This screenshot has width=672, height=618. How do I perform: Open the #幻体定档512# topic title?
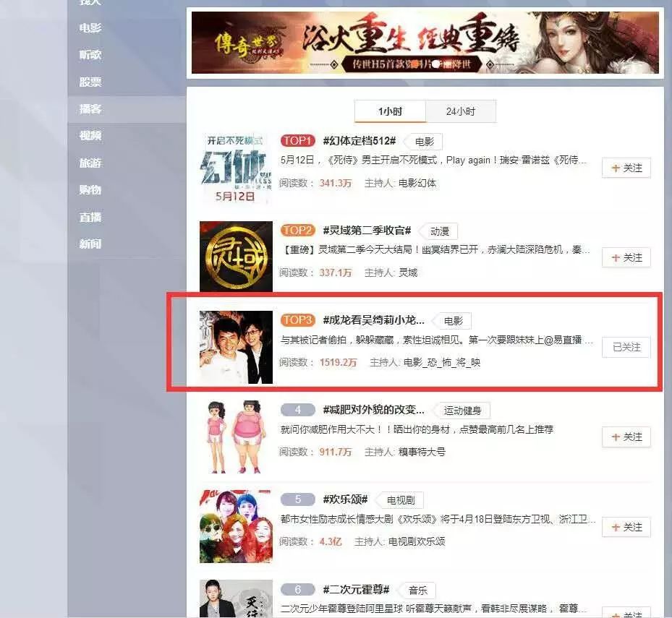(x=359, y=141)
